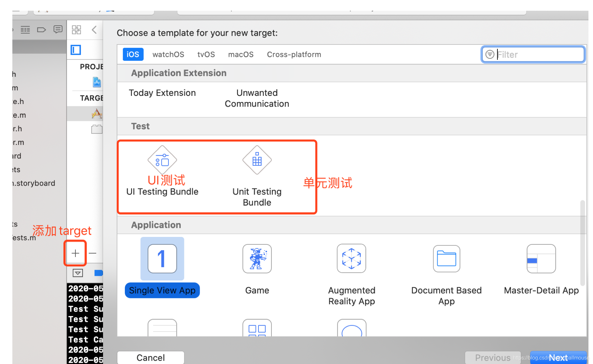Choose the Single View App template icon
The width and height of the screenshot is (593, 364).
tap(162, 259)
